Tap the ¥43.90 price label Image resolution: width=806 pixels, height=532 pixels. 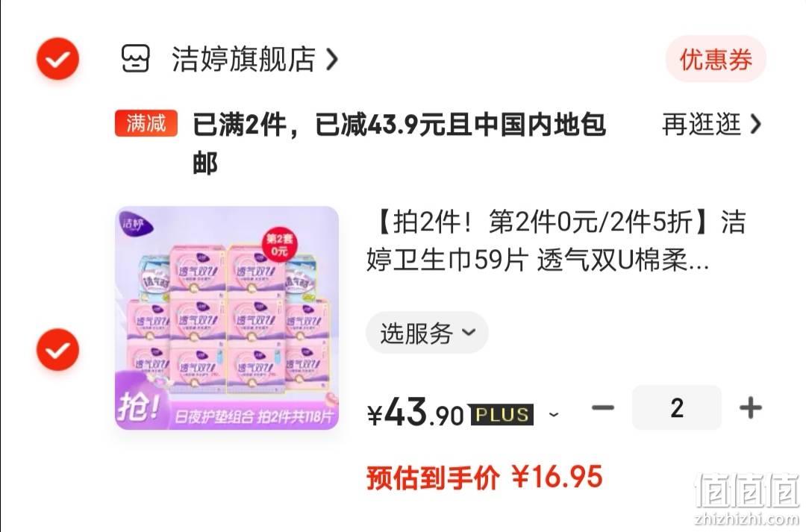[416, 412]
